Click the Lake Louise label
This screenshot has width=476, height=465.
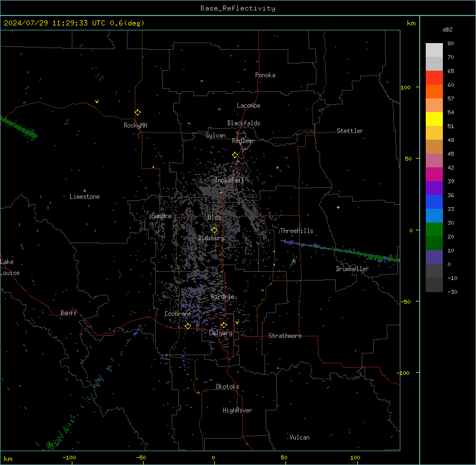pos(10,267)
